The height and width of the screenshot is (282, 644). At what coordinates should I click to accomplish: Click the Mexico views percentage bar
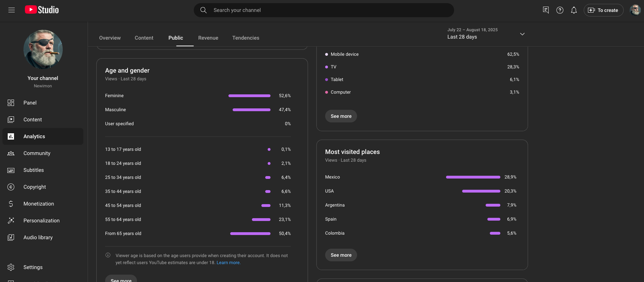[473, 177]
